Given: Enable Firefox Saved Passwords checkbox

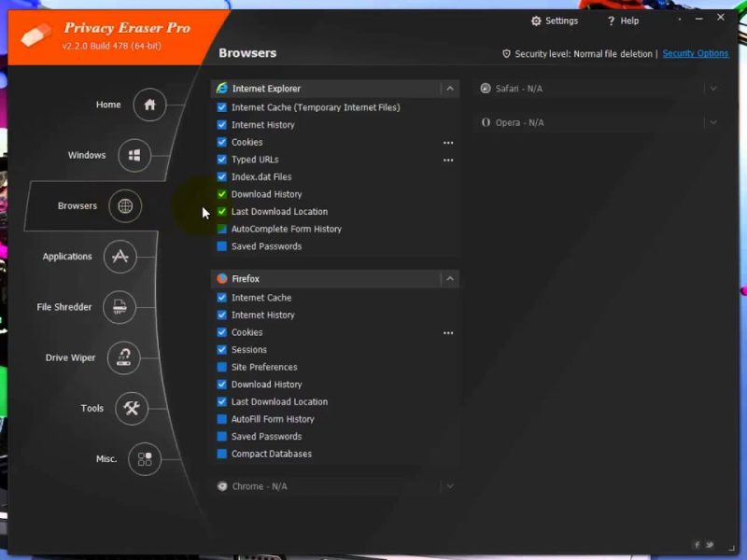Looking at the screenshot, I should (221, 436).
